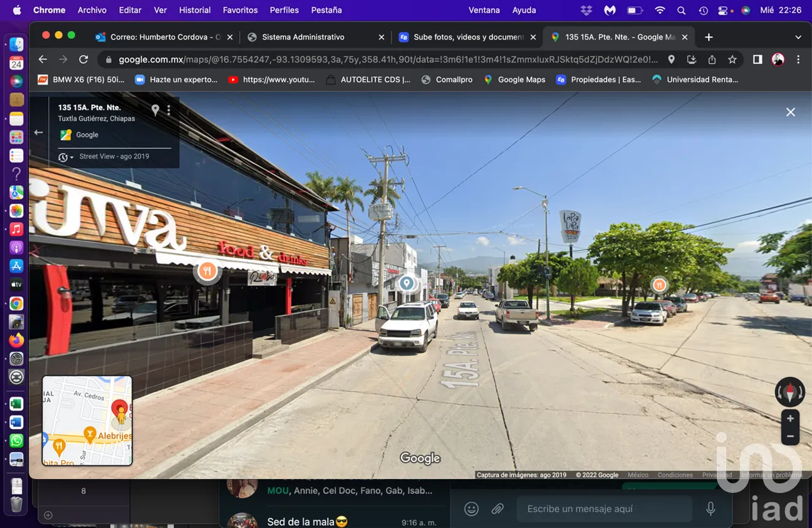
Task: Open the three-dot options in the Street View address panel
Action: (169, 110)
